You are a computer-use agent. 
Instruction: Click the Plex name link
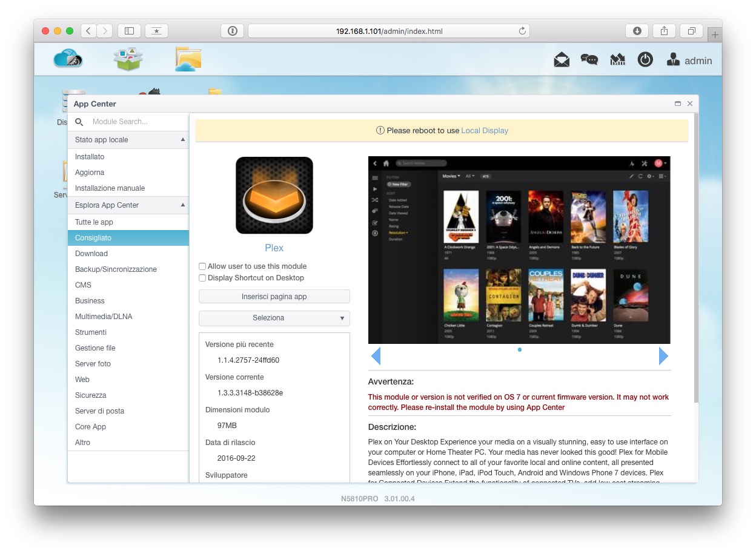click(x=274, y=248)
